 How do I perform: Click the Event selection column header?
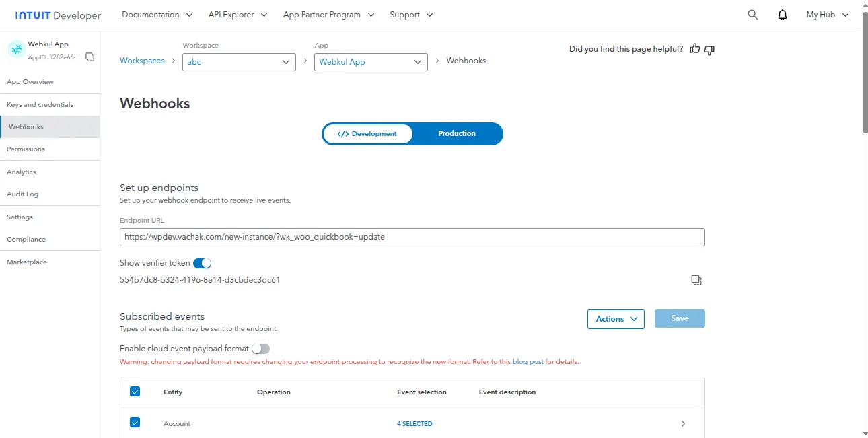point(422,392)
